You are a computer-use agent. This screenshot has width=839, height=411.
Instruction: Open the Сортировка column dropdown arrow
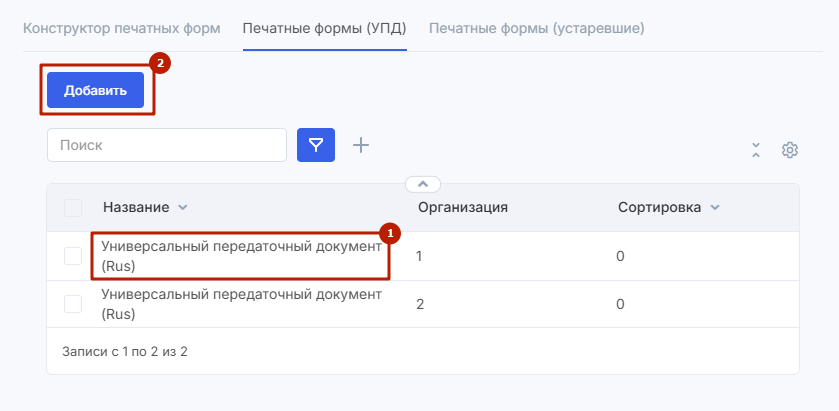715,208
